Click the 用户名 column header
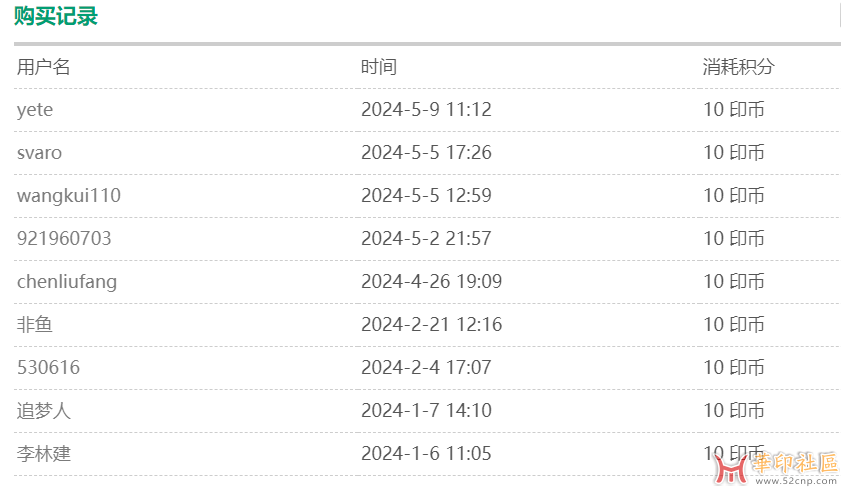 coord(43,67)
